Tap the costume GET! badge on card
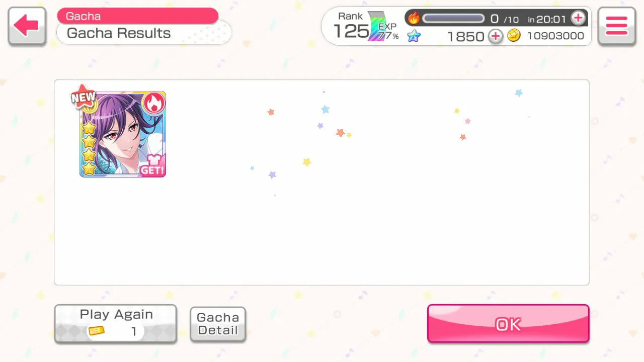The image size is (644, 362). coord(152,166)
